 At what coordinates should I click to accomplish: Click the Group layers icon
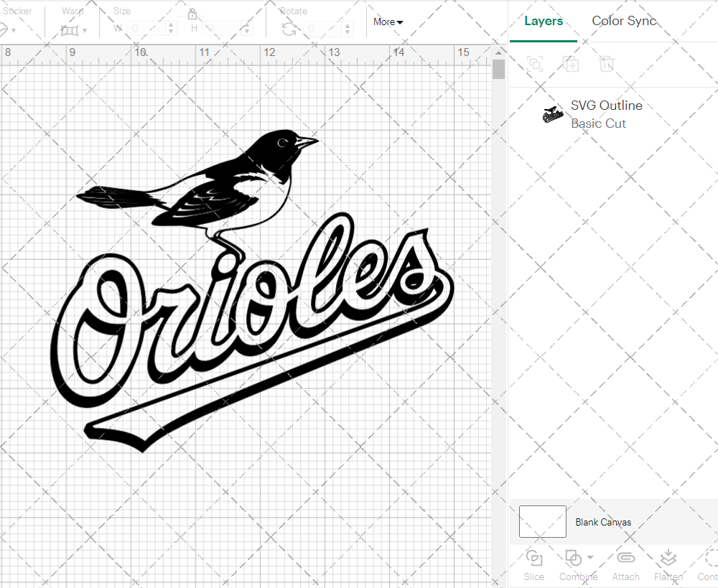coord(534,64)
